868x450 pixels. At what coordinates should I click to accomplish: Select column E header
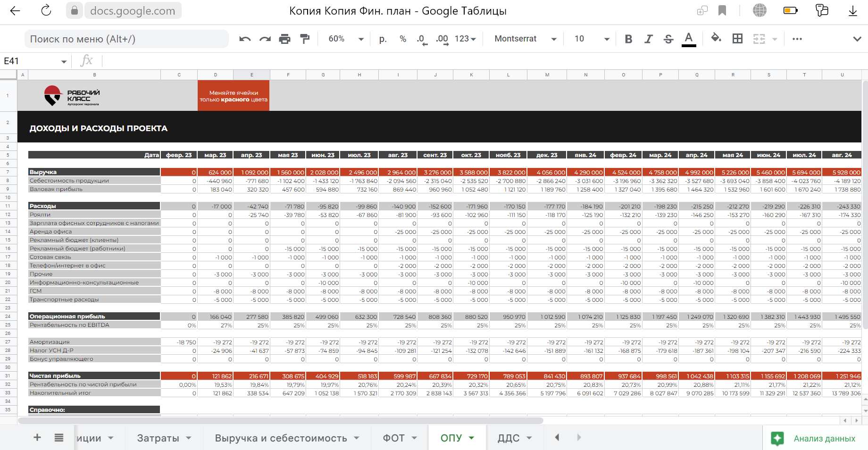[251, 75]
